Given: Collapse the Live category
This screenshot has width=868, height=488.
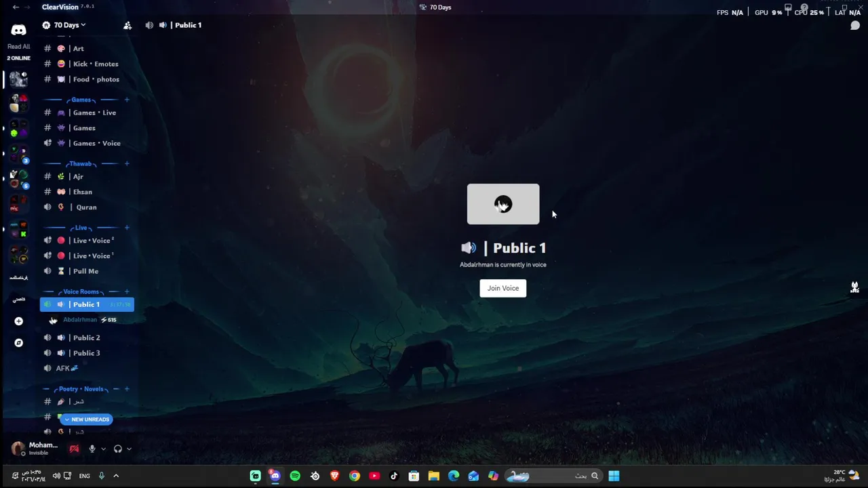Looking at the screenshot, I should pos(81,228).
